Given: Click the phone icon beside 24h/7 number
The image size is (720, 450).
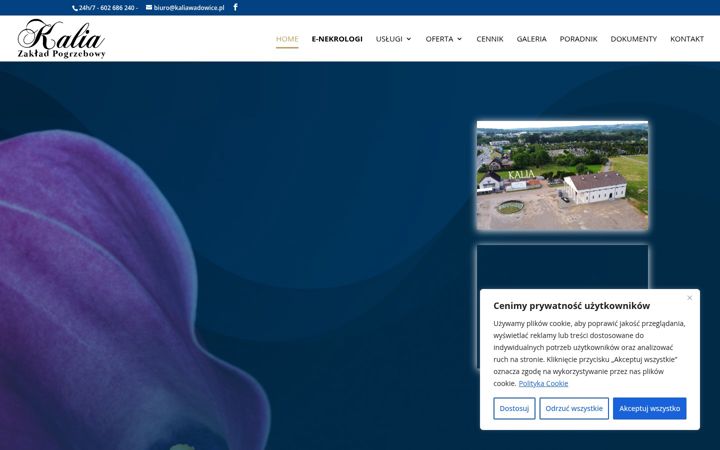Looking at the screenshot, I should [x=75, y=8].
